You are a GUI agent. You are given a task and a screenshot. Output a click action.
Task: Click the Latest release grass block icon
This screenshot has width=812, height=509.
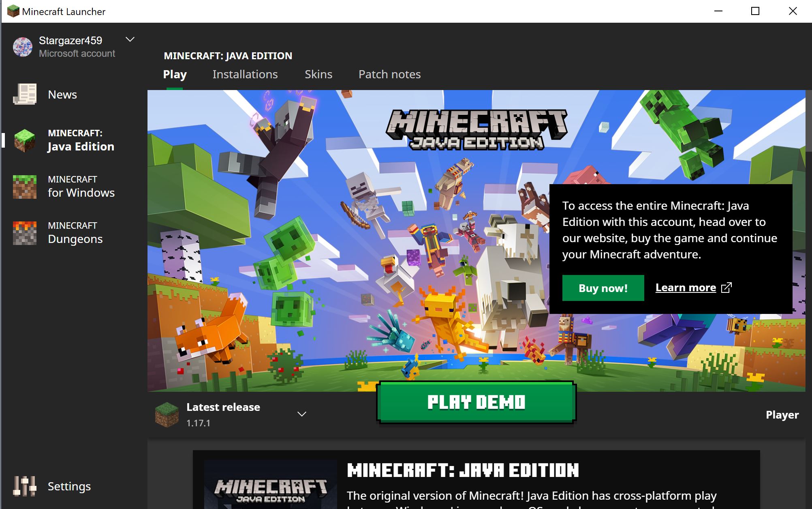(x=167, y=415)
